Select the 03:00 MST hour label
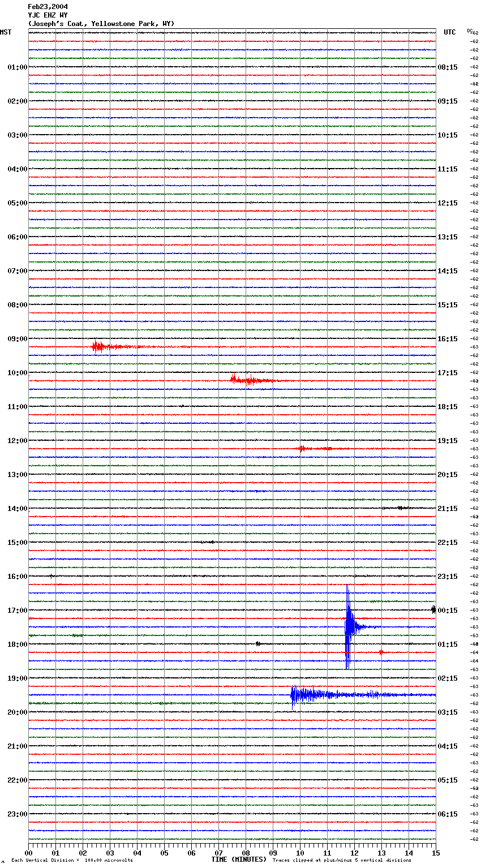This screenshot has height=868, width=481. coord(17,135)
